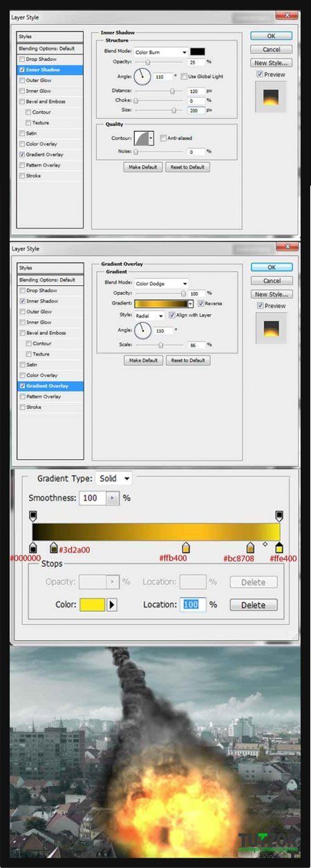Select the left opacity stop above gradient bar
Viewport: 311px width, 868px height.
(x=33, y=516)
